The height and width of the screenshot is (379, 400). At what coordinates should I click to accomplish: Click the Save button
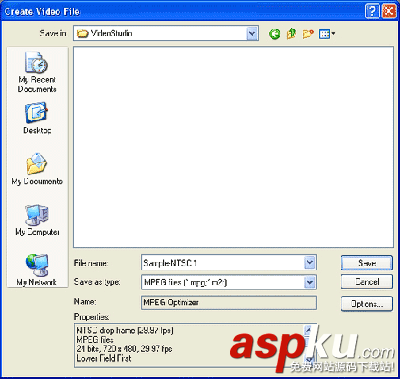pyautogui.click(x=367, y=263)
